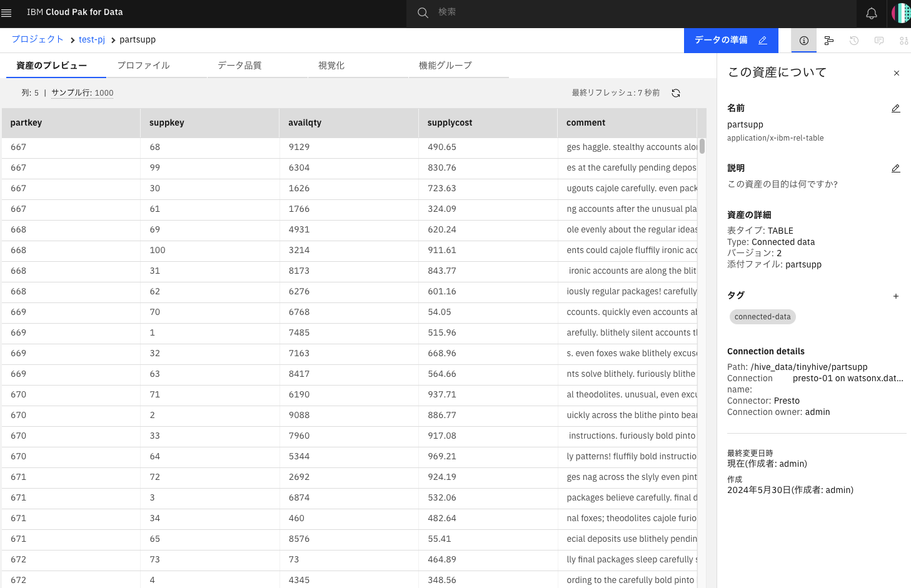
Task: Go to プロジェクト breadcrumb link
Action: pyautogui.click(x=38, y=39)
